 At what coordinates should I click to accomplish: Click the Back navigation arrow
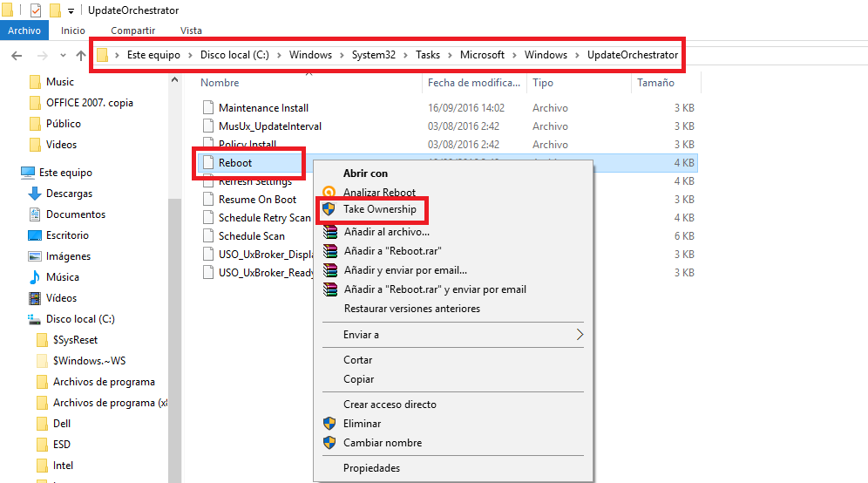(x=17, y=56)
